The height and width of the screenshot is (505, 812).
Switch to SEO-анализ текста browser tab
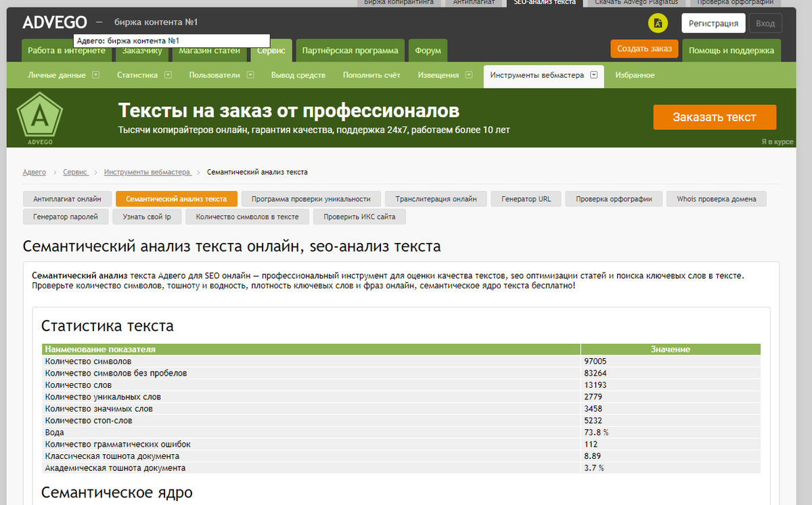(545, 3)
